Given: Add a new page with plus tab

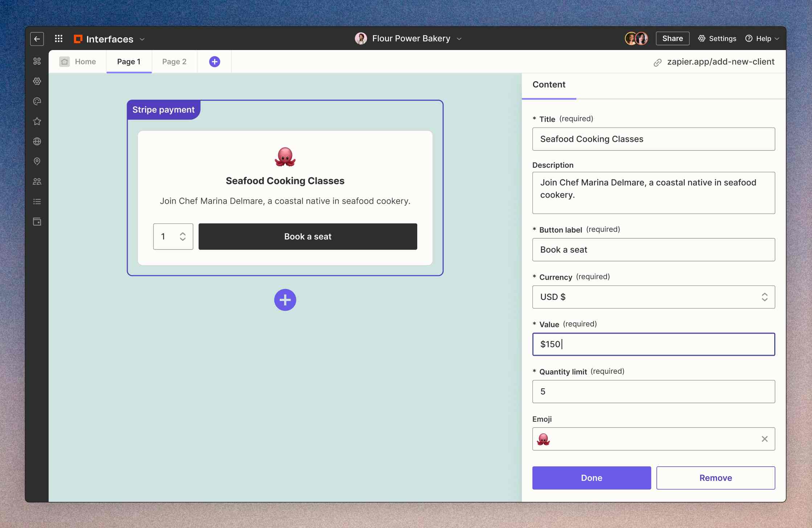Looking at the screenshot, I should [214, 62].
